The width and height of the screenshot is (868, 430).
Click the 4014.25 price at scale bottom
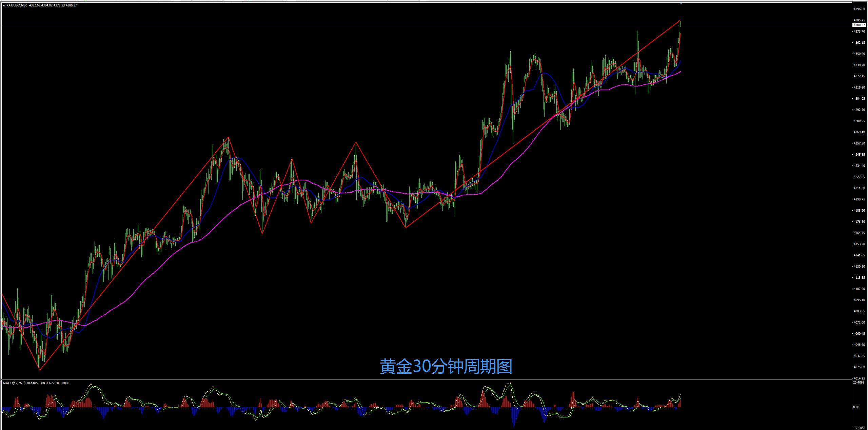point(859,378)
